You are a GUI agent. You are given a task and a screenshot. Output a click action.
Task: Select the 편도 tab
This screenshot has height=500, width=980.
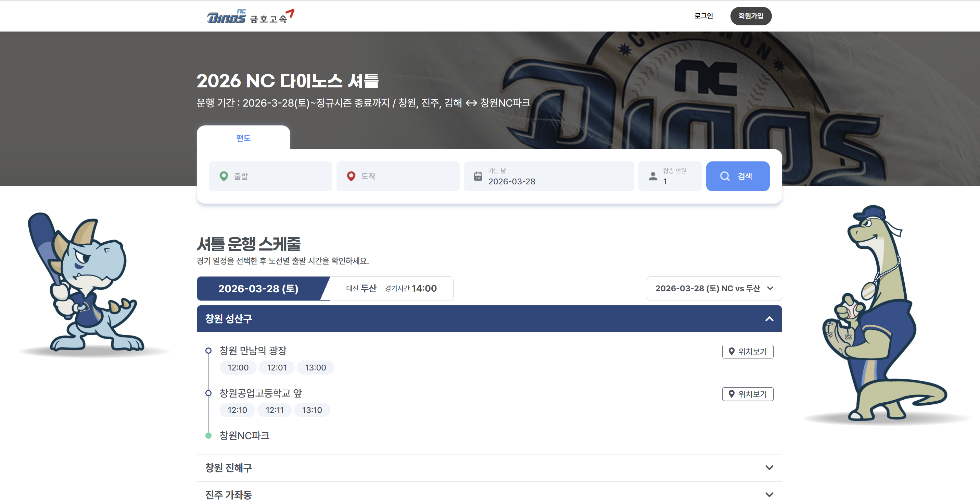pos(243,138)
